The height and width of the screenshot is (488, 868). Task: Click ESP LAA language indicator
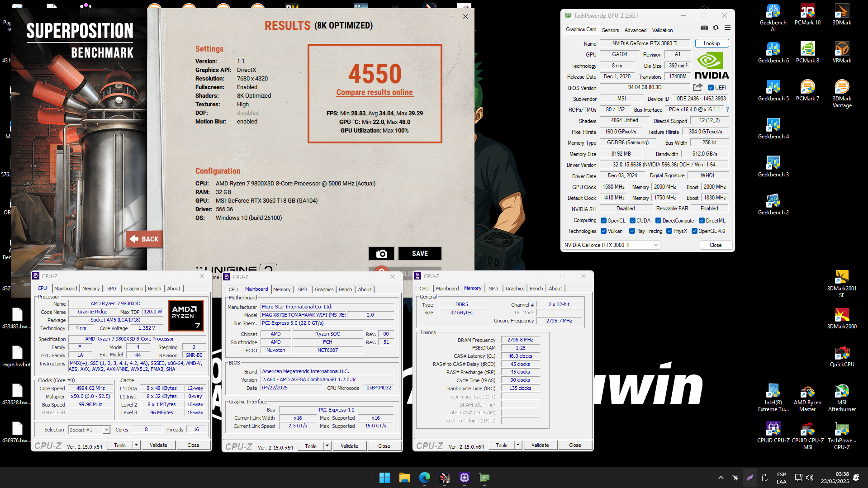[782, 478]
